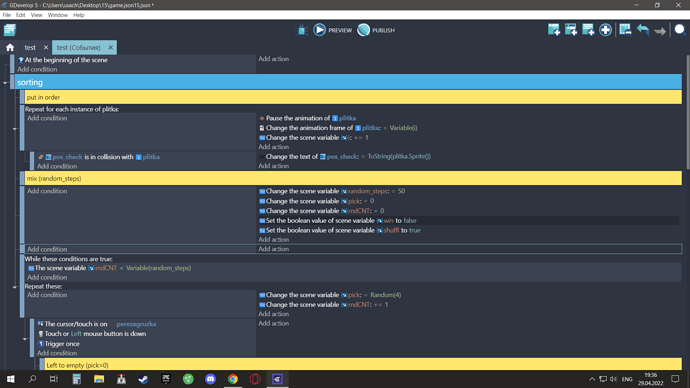Delete the selected event
The image size is (690, 388).
click(625, 30)
